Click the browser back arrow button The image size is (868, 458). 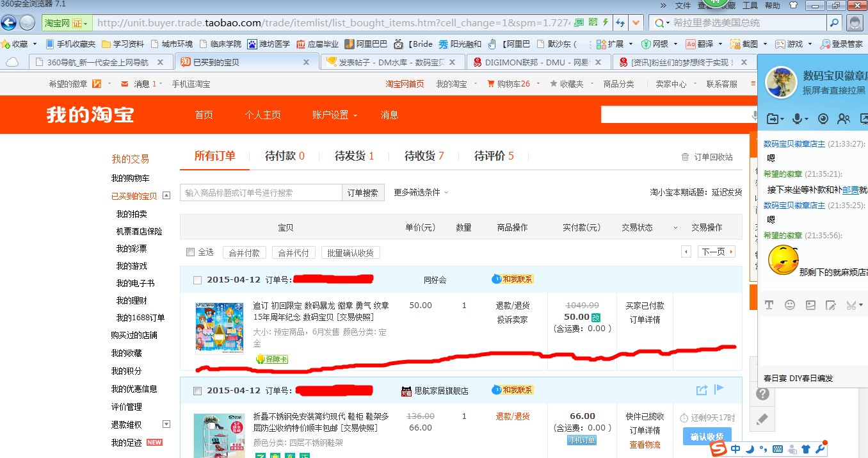click(8, 23)
